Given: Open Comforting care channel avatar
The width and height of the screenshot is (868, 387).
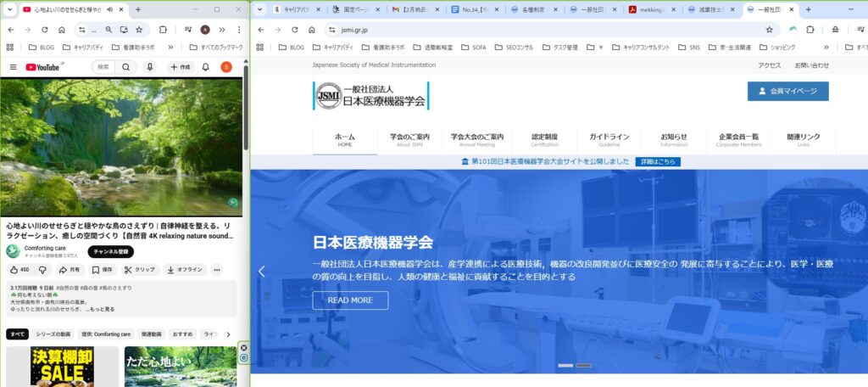Looking at the screenshot, I should click(x=14, y=251).
